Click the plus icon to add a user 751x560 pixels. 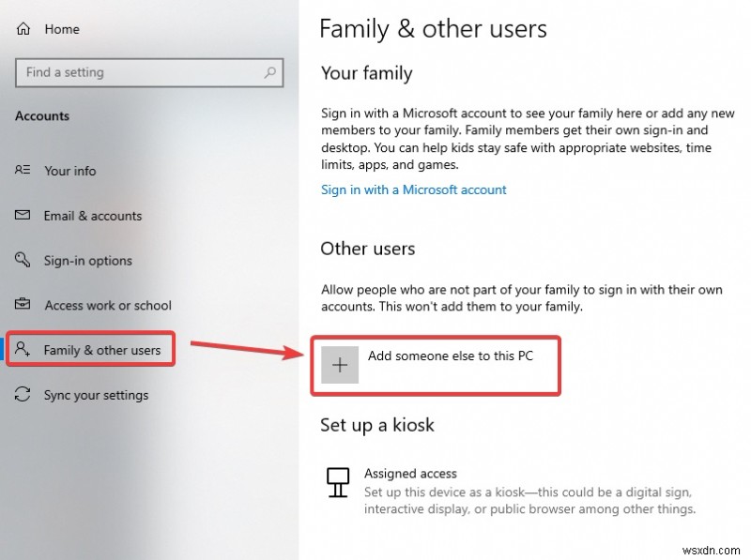click(x=339, y=365)
